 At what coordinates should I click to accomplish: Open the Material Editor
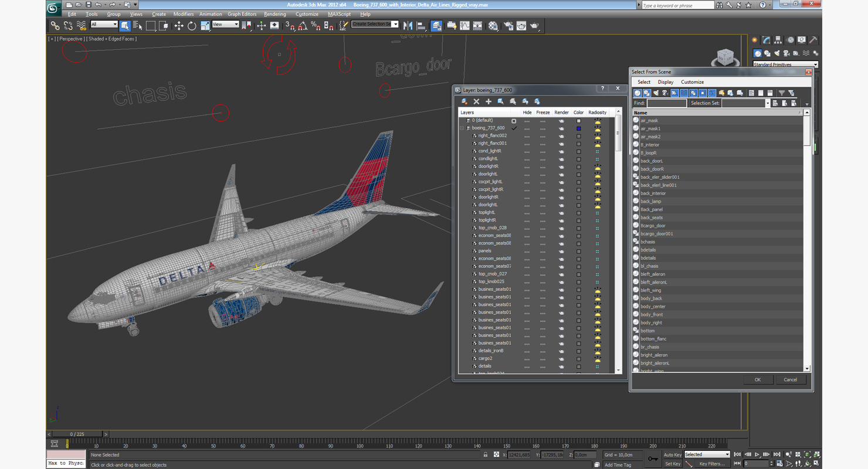(493, 26)
